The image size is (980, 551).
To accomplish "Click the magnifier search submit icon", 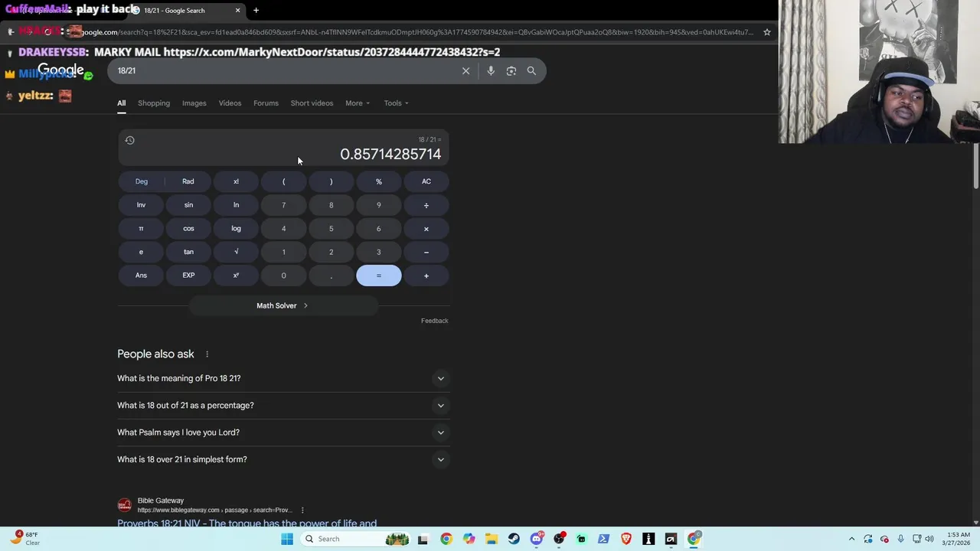I will [x=531, y=70].
